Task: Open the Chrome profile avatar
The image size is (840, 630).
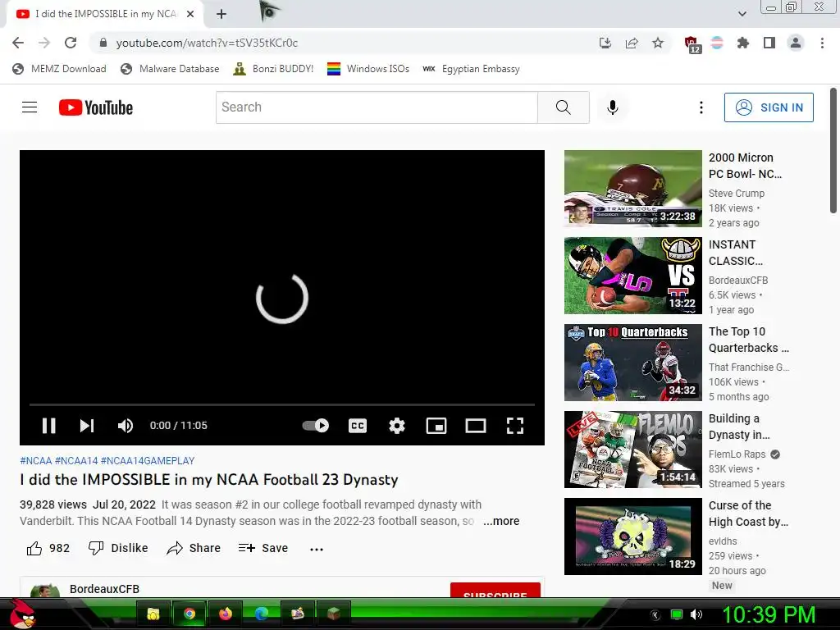Action: point(796,43)
